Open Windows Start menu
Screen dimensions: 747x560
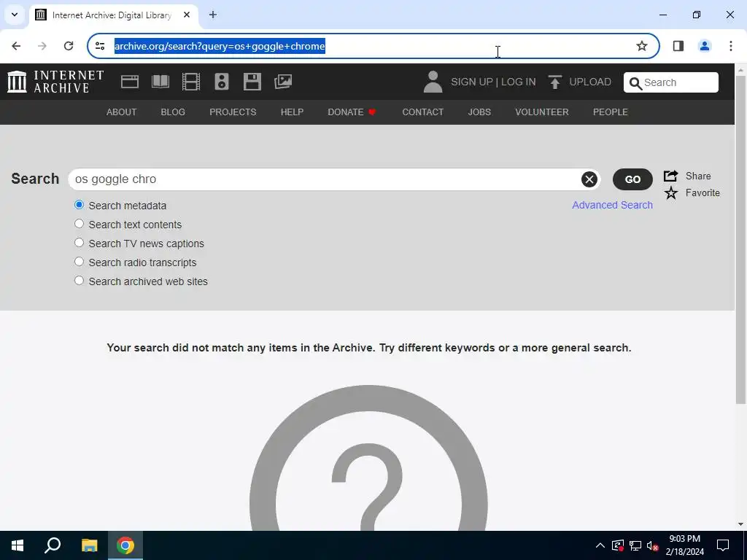pos(18,545)
